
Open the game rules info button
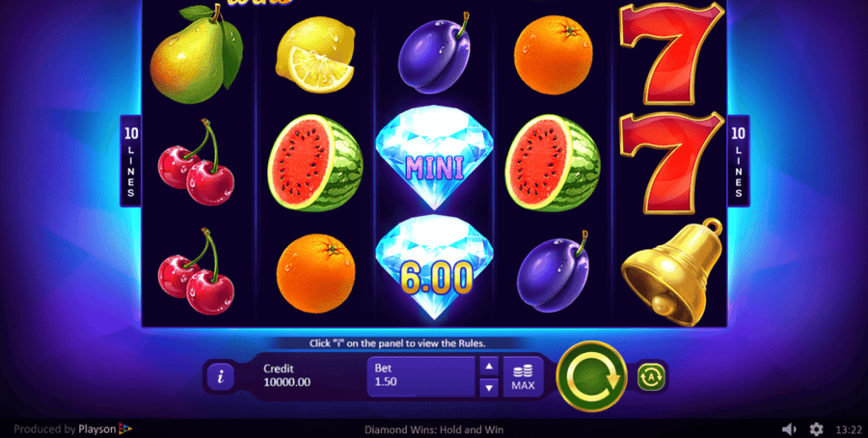pyautogui.click(x=220, y=377)
